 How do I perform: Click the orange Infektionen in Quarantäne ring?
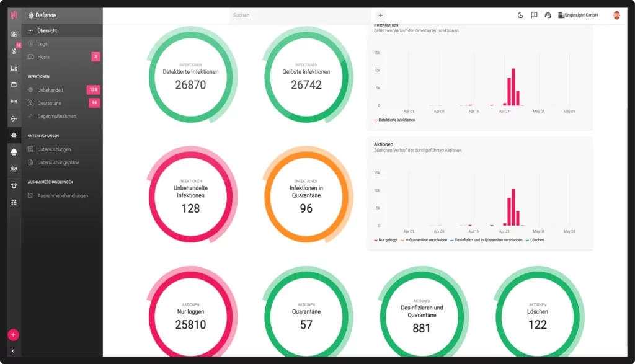pos(306,195)
